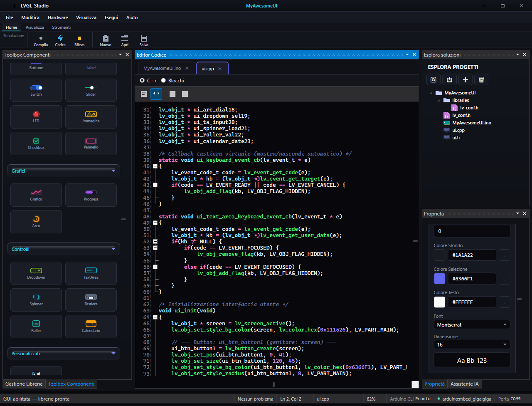Click the Colore Selezione purple swatch

(439, 279)
